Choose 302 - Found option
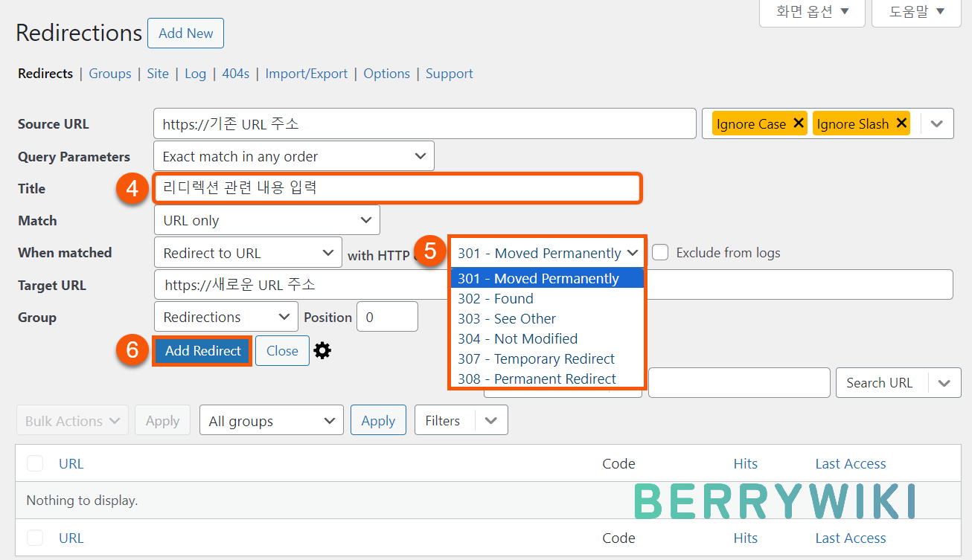 [547, 298]
